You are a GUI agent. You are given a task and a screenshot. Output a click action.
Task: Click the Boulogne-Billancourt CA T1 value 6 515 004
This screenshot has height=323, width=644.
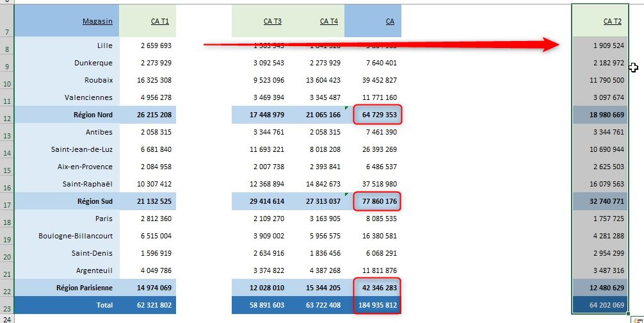pos(148,236)
